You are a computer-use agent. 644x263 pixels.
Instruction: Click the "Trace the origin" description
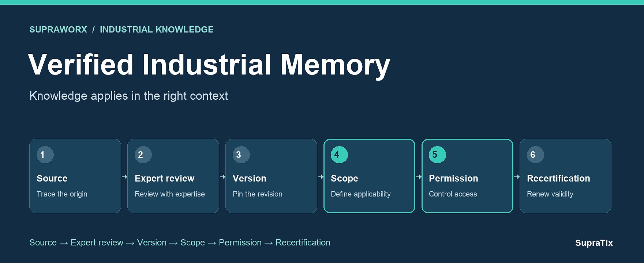point(62,194)
